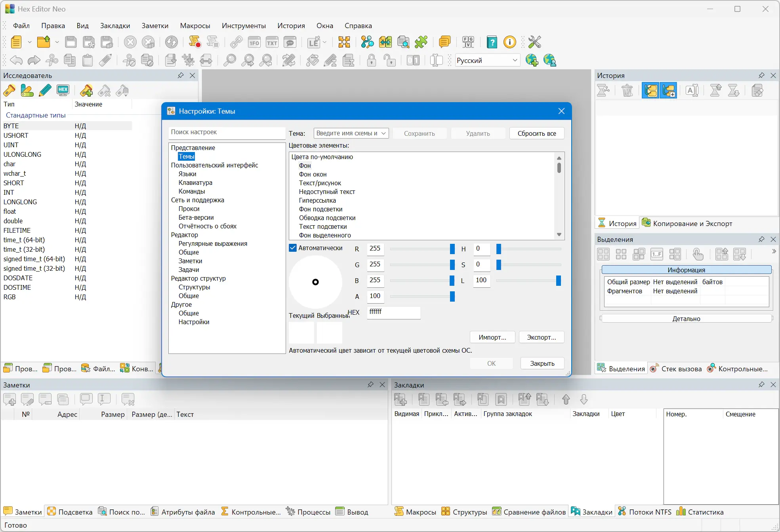Click the Undo arrow icon
This screenshot has width=780, height=532.
pos(16,61)
